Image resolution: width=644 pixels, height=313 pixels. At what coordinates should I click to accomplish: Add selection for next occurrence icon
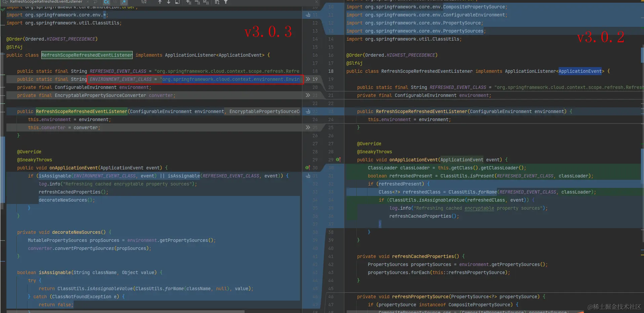click(189, 2)
